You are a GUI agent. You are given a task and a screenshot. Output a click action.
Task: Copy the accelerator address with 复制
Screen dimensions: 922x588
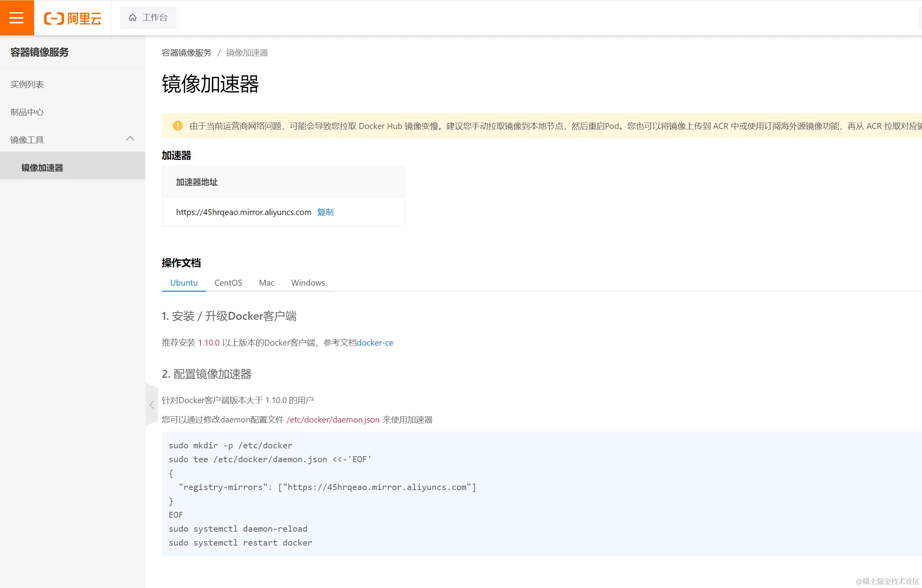[325, 212]
